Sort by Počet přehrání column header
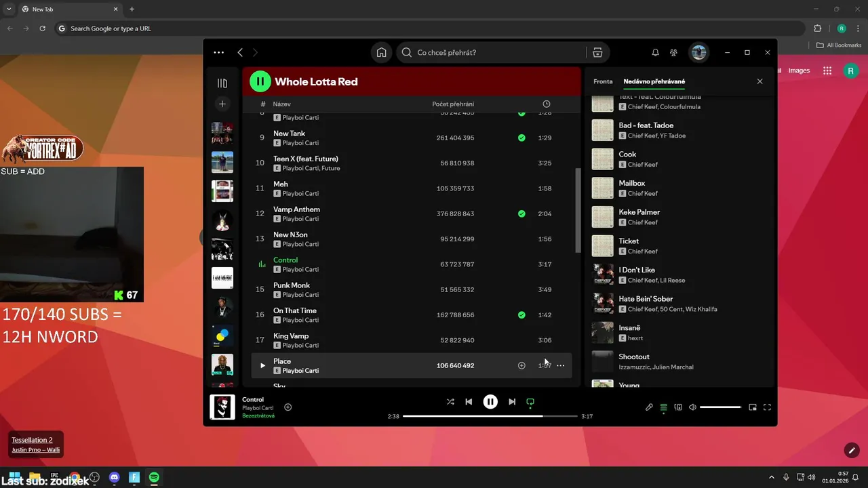 click(453, 104)
